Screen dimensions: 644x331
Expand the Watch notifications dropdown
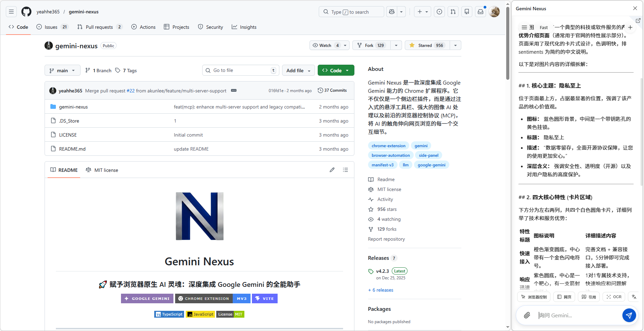[x=345, y=45]
